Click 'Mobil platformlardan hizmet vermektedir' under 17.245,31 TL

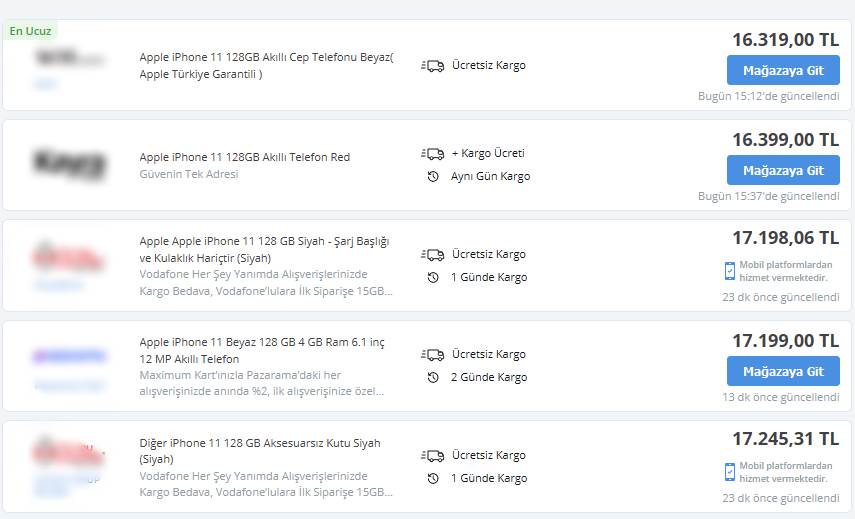coord(786,472)
